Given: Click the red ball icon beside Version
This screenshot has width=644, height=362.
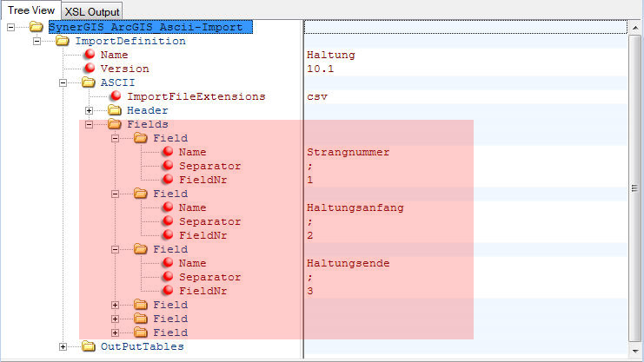Looking at the screenshot, I should coord(89,69).
